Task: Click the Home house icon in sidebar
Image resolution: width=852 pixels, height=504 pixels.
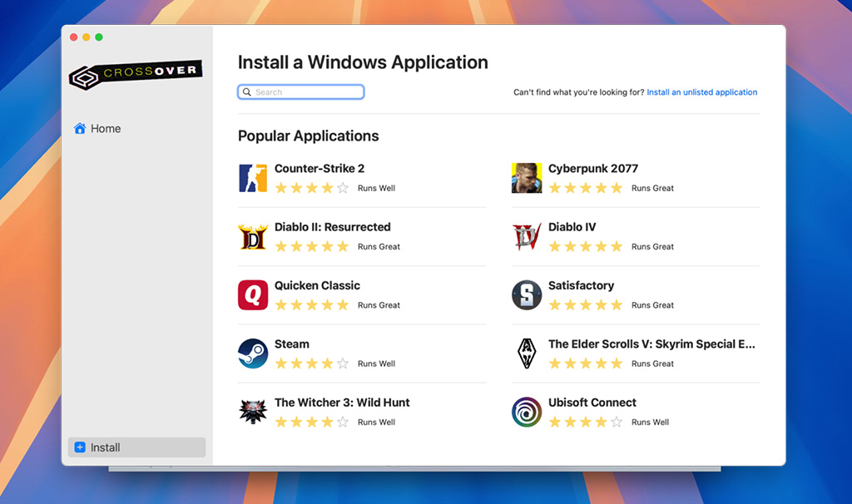Action: (x=80, y=128)
